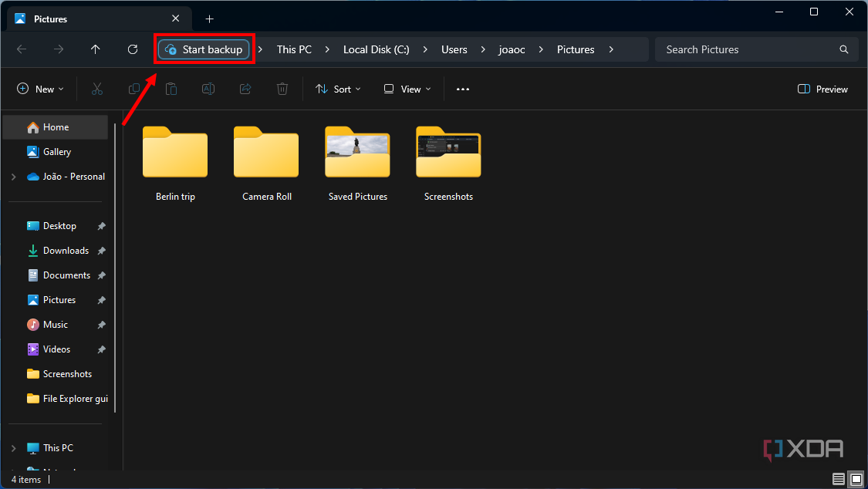Navigate up to the parent folder
The image size is (868, 489).
coord(95,49)
